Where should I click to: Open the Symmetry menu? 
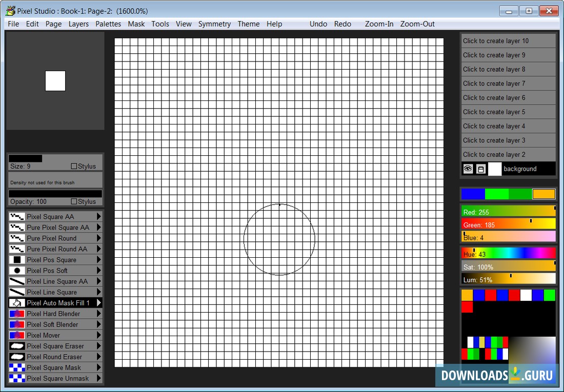[214, 24]
